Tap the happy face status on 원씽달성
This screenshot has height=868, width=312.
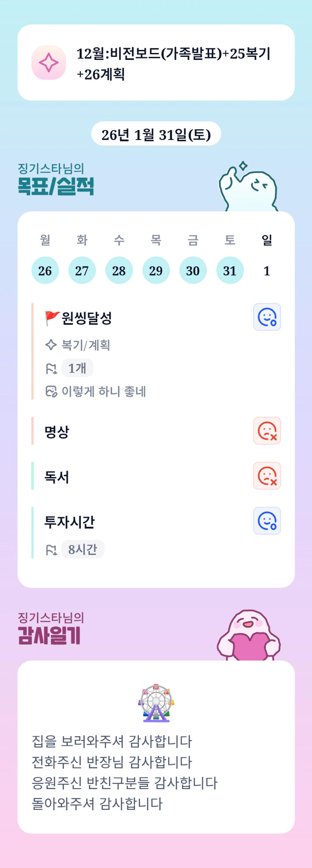tap(267, 317)
